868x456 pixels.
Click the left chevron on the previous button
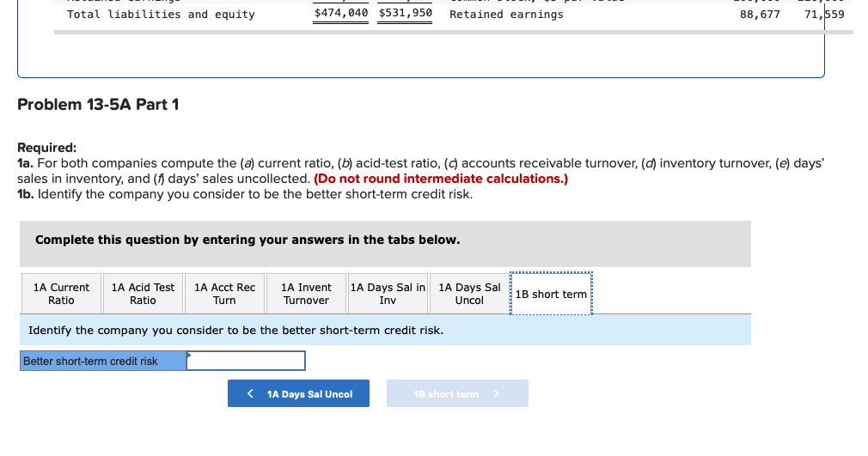tap(250, 393)
